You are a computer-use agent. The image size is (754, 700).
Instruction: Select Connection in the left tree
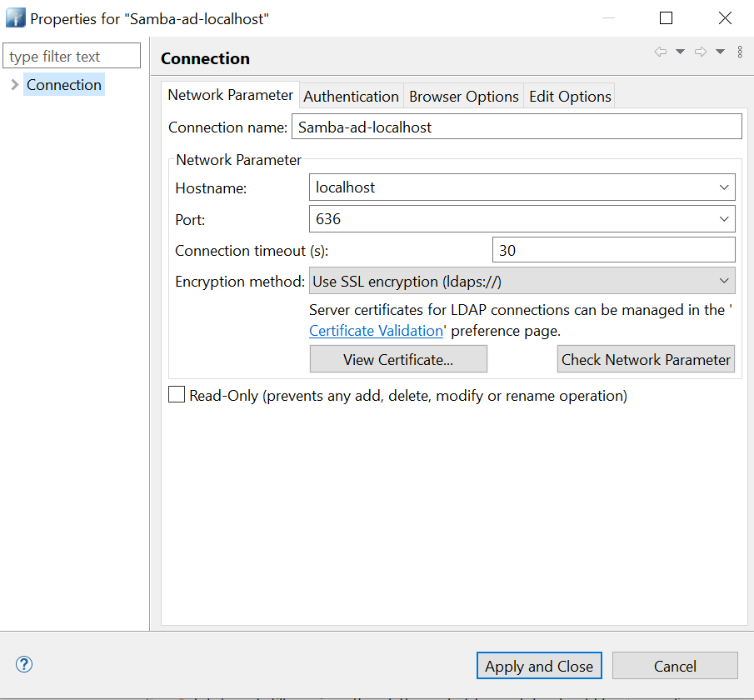(x=64, y=85)
